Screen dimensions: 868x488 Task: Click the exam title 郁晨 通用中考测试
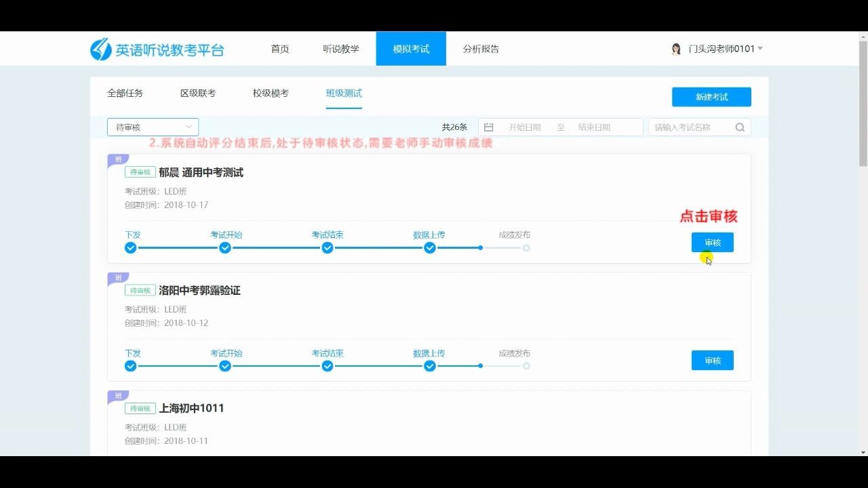[x=201, y=173]
